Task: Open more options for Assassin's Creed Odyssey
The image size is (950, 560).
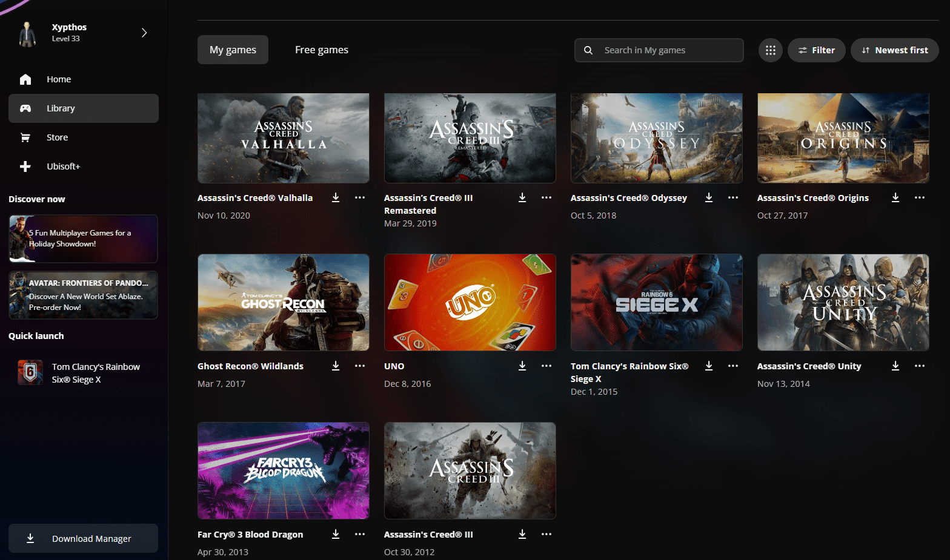Action: [733, 198]
